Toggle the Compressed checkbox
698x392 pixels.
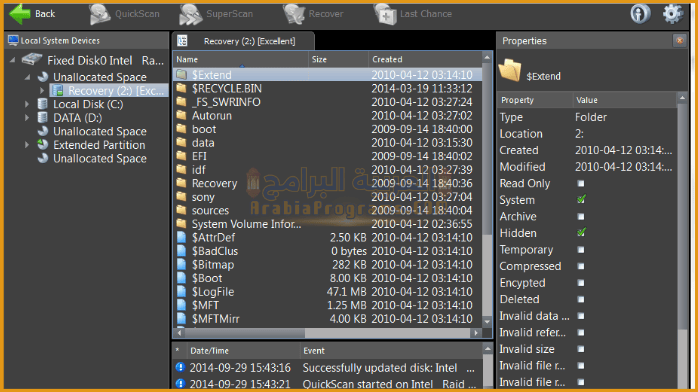(x=580, y=266)
